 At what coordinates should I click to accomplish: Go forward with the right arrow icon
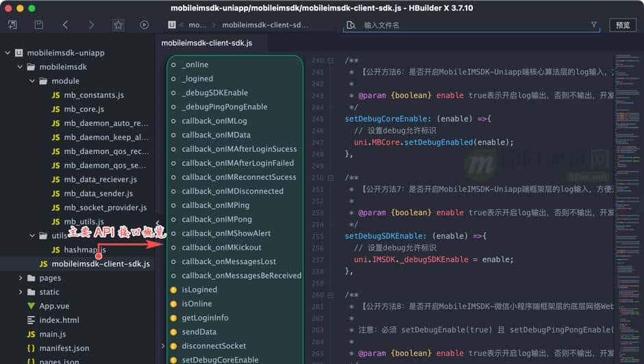point(91,25)
